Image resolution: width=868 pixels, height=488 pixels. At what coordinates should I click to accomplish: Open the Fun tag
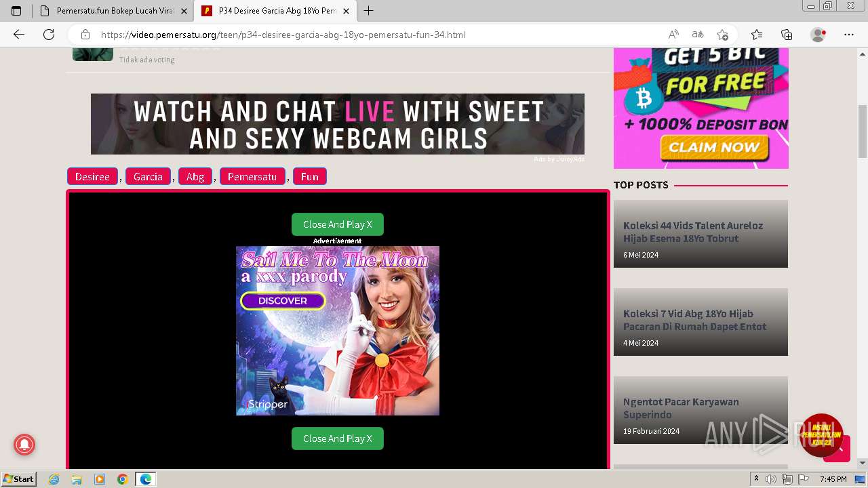pos(310,176)
